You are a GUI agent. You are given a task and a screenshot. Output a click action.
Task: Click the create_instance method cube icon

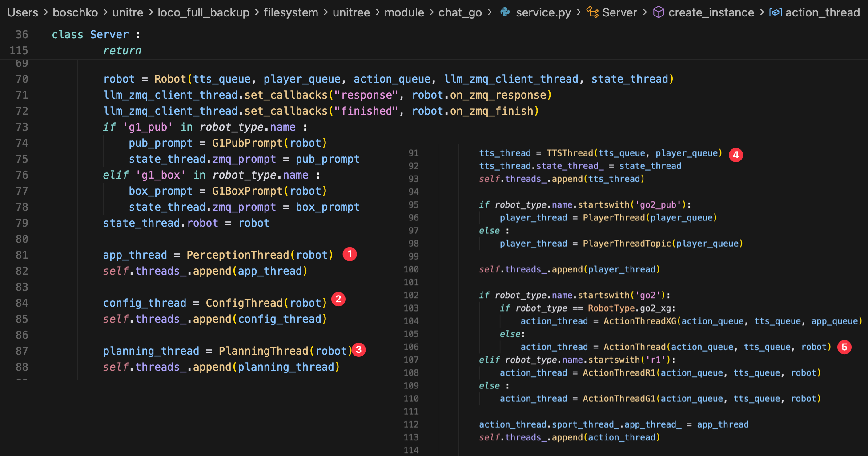[659, 12]
